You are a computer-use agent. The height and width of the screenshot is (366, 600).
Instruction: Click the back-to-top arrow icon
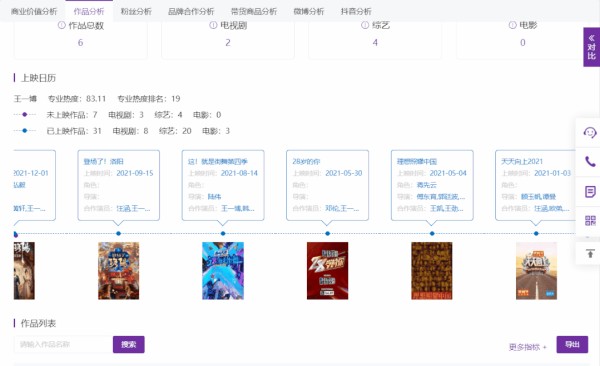(590, 253)
